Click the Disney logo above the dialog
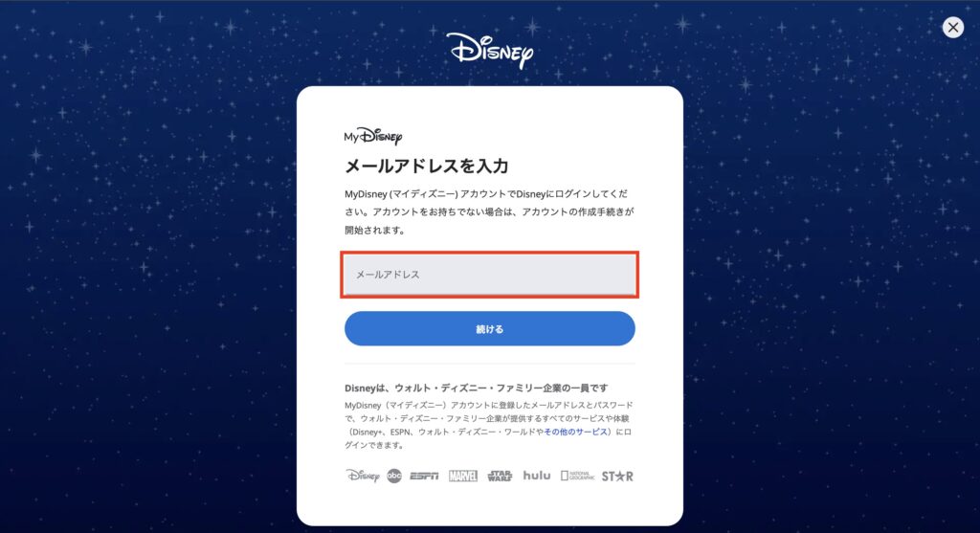980x533 pixels. coord(490,51)
